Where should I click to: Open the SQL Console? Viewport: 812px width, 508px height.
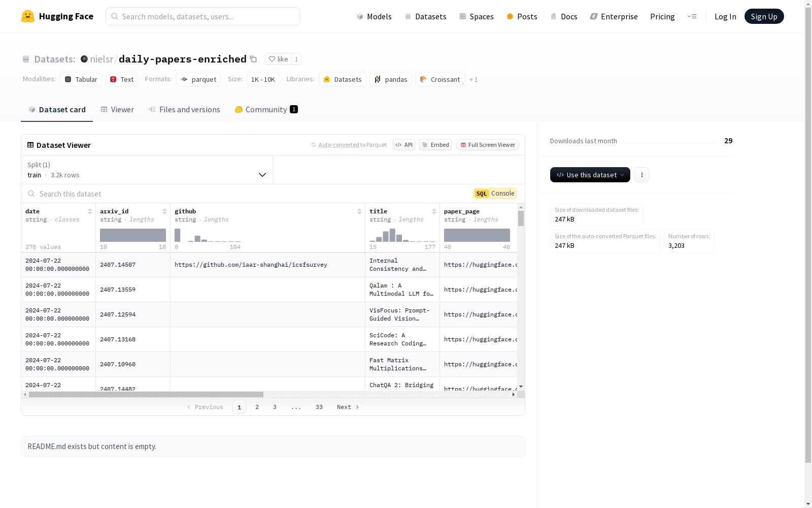(x=495, y=194)
